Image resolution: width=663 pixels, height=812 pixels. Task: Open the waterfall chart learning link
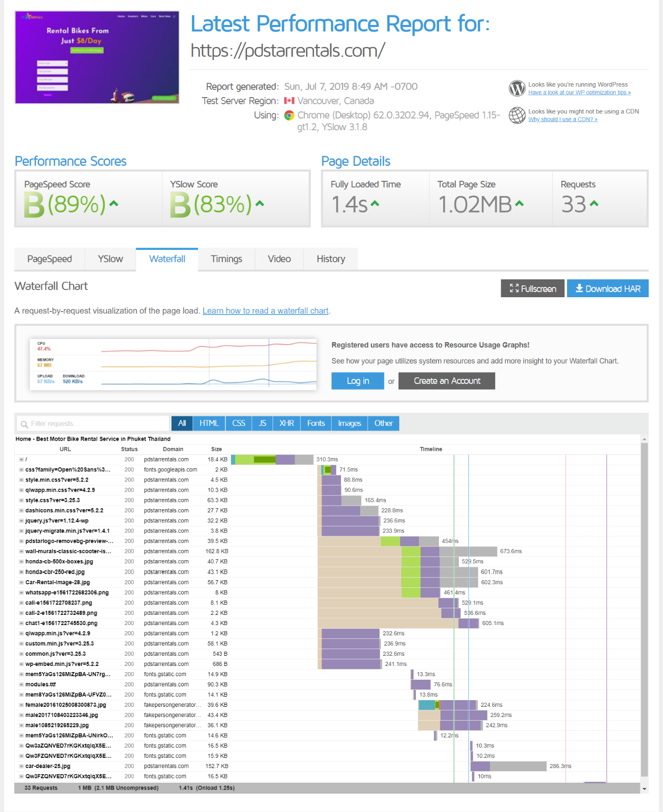265,311
